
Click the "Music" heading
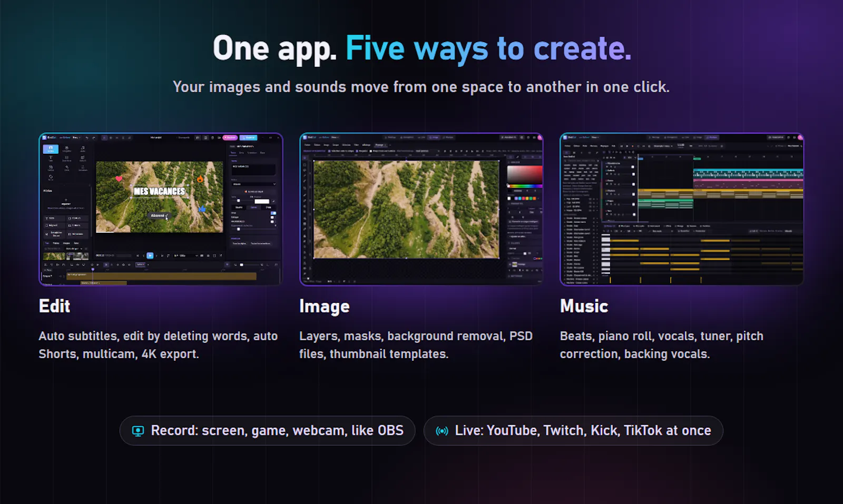click(584, 306)
